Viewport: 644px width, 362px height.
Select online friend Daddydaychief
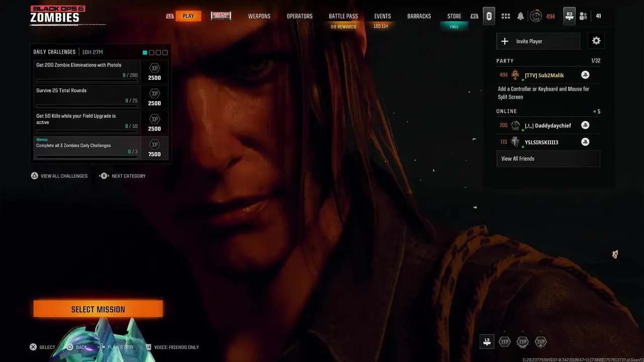pyautogui.click(x=548, y=125)
